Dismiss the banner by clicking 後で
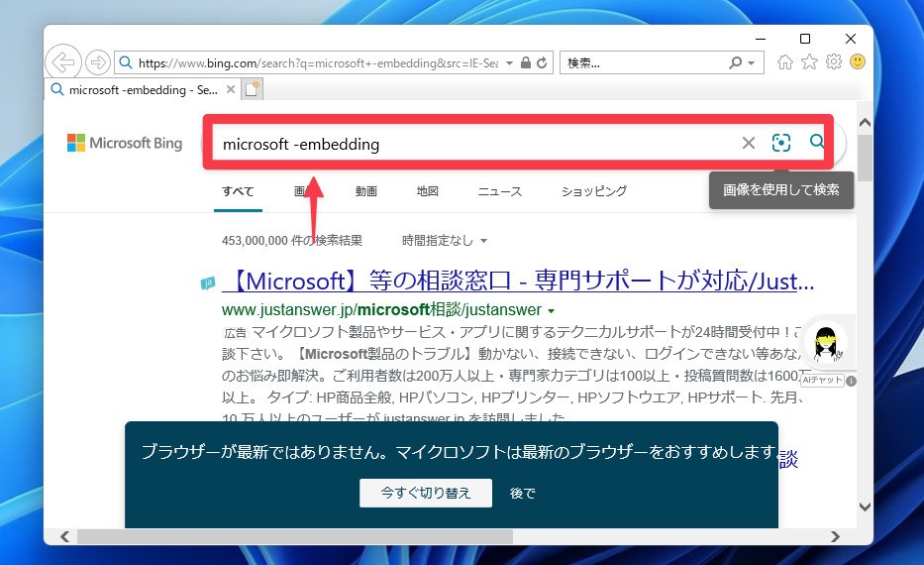The width and height of the screenshot is (924, 565). tap(522, 493)
